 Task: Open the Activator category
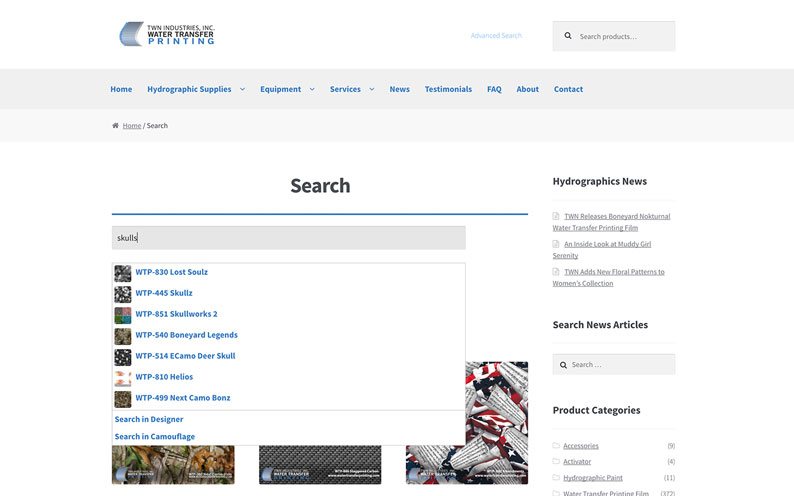tap(577, 462)
